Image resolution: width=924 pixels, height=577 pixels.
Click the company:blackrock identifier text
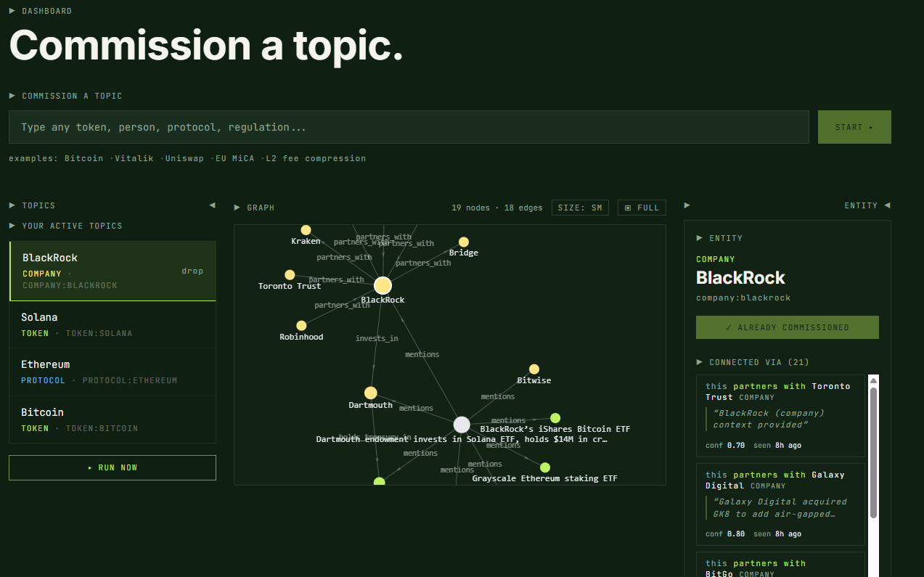click(x=743, y=298)
